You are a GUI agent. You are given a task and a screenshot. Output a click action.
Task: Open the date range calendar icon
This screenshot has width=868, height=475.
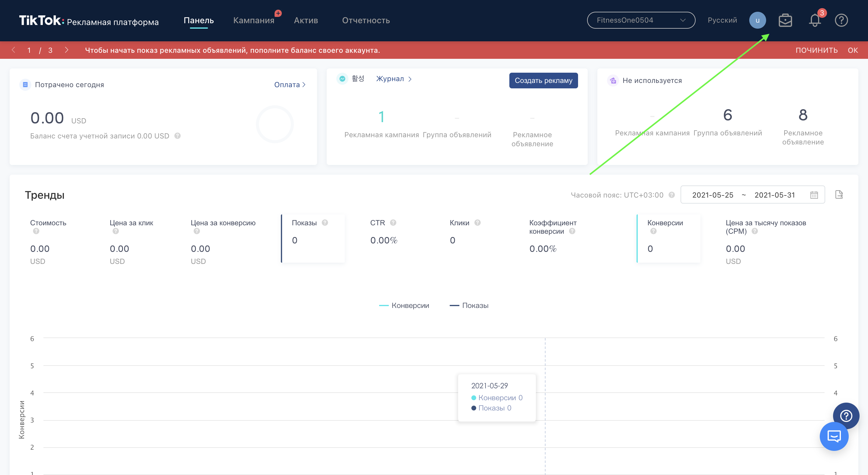coord(814,195)
